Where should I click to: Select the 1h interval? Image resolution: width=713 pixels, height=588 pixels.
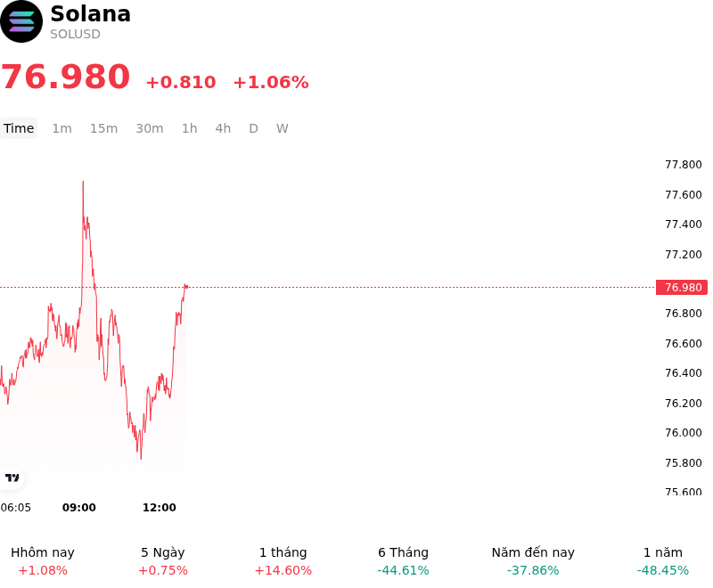tap(190, 128)
